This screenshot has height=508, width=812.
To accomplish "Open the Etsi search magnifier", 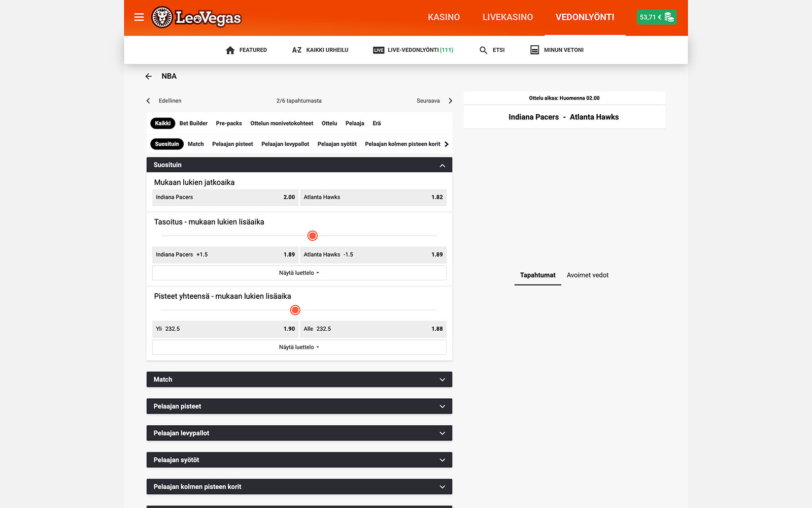I will point(483,50).
